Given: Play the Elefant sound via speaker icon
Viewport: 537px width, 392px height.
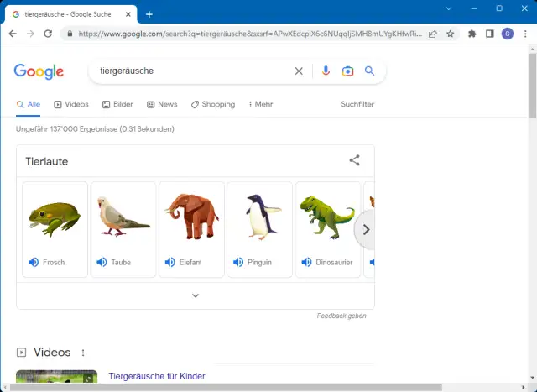Looking at the screenshot, I should pos(169,262).
